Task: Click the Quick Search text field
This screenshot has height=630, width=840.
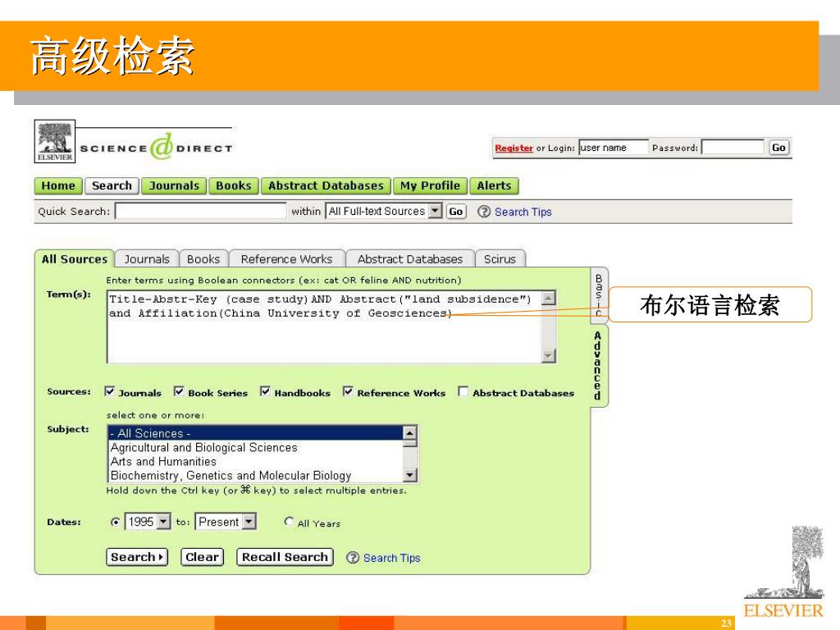Action: pyautogui.click(x=201, y=211)
